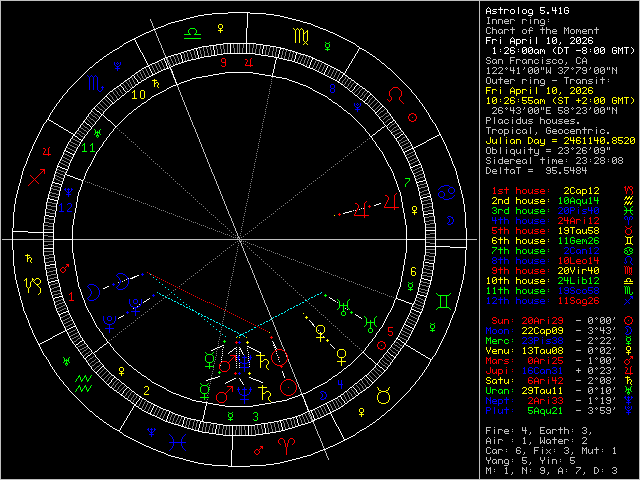This screenshot has height=480, width=640.
Task: Click the 12th house value 11Sag26
Action: click(578, 301)
